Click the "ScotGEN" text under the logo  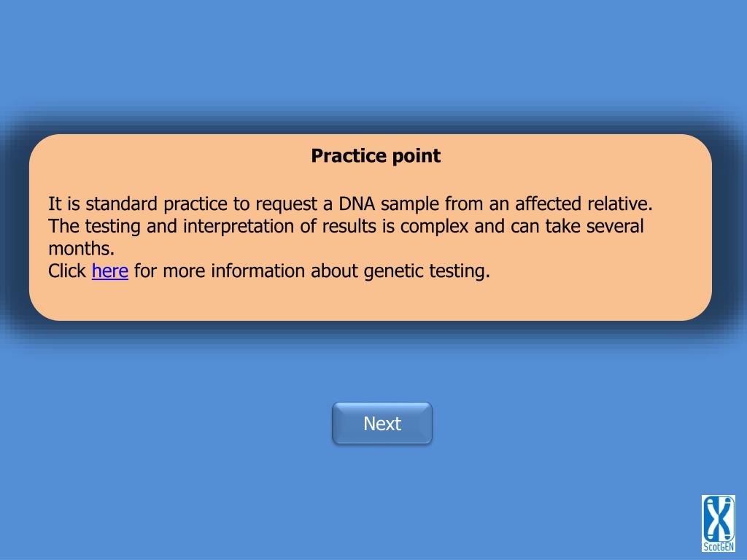[x=719, y=546]
